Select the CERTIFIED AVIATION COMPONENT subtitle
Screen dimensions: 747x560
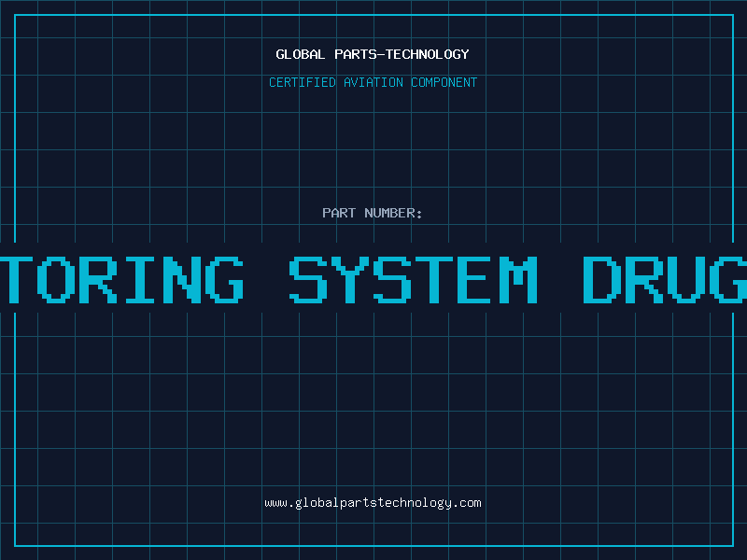click(373, 82)
